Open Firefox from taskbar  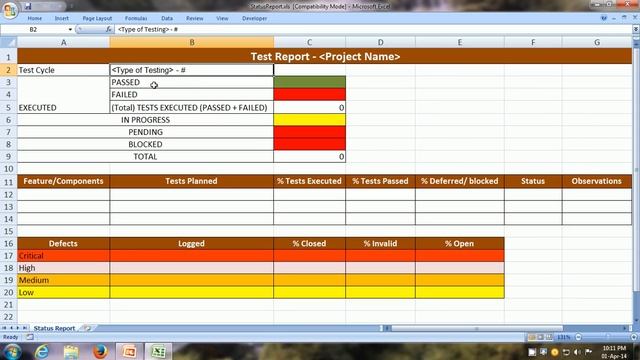tap(100, 351)
